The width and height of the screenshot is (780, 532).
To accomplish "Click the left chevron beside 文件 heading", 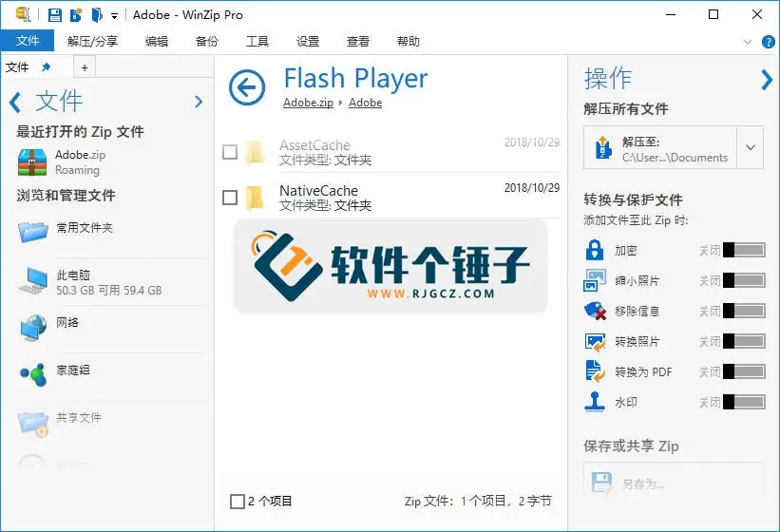I will 15,103.
